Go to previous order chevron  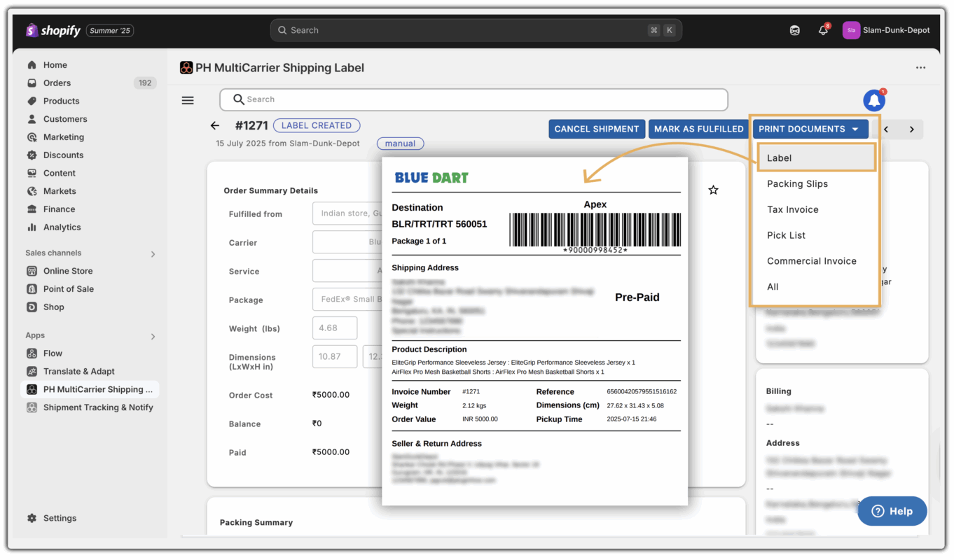click(x=886, y=129)
